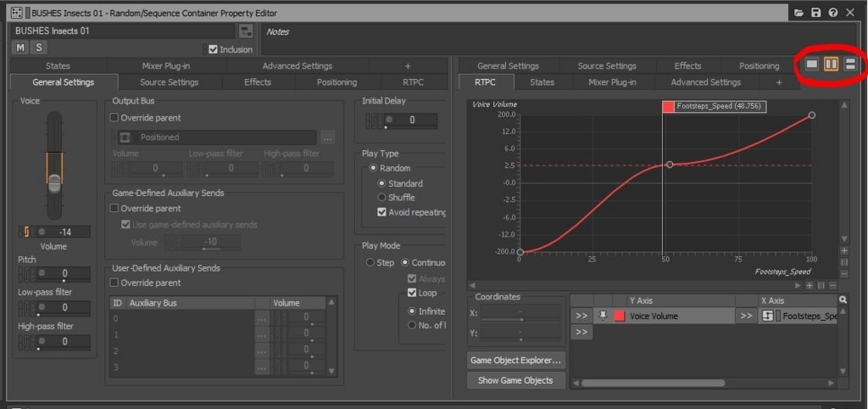Click the ... browse button beside Positioned bus

point(328,137)
